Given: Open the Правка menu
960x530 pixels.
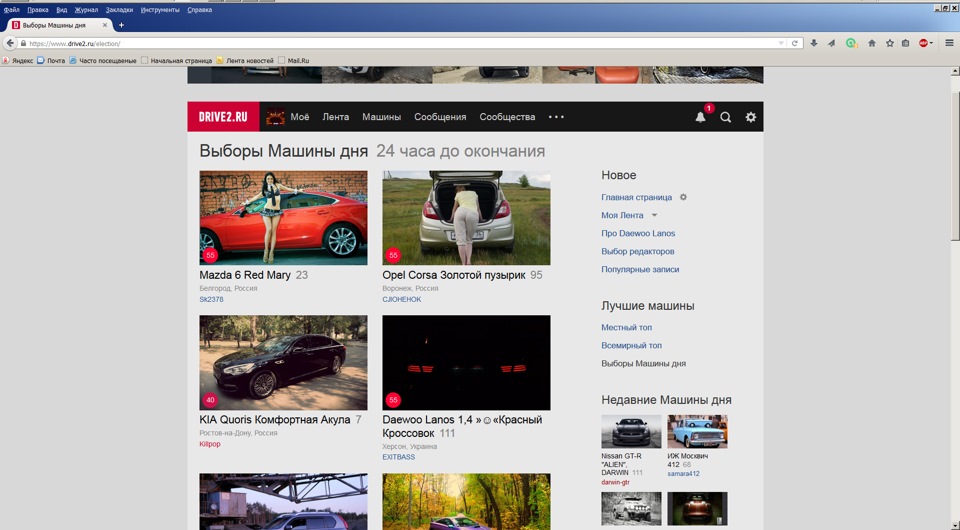Looking at the screenshot, I should pyautogui.click(x=37, y=10).
